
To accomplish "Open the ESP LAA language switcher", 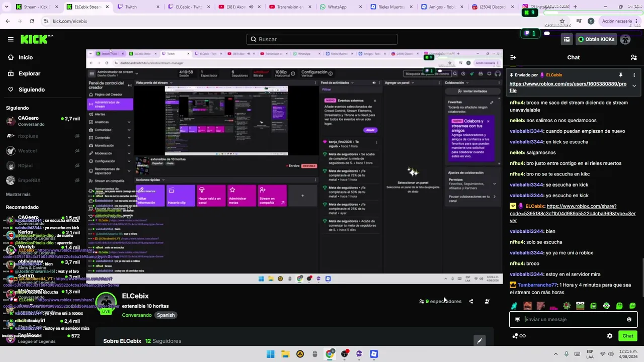I will [590, 354].
